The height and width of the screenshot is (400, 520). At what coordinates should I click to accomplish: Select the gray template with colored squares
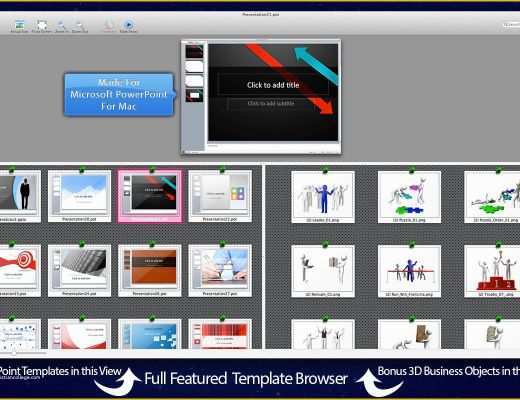(x=220, y=196)
